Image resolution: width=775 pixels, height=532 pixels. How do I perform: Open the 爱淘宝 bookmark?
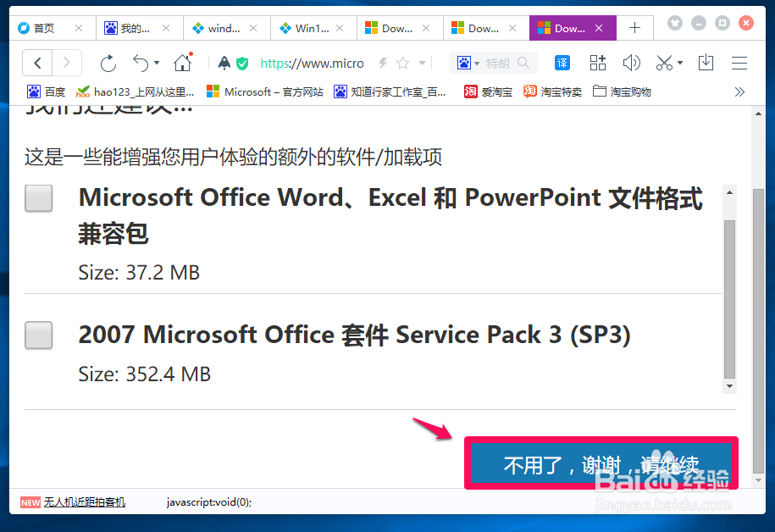click(488, 92)
